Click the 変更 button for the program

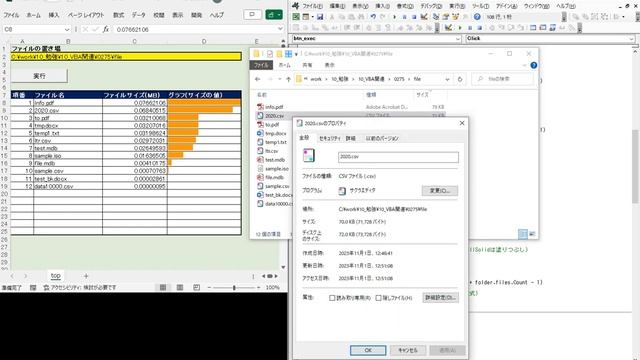[x=440, y=191]
